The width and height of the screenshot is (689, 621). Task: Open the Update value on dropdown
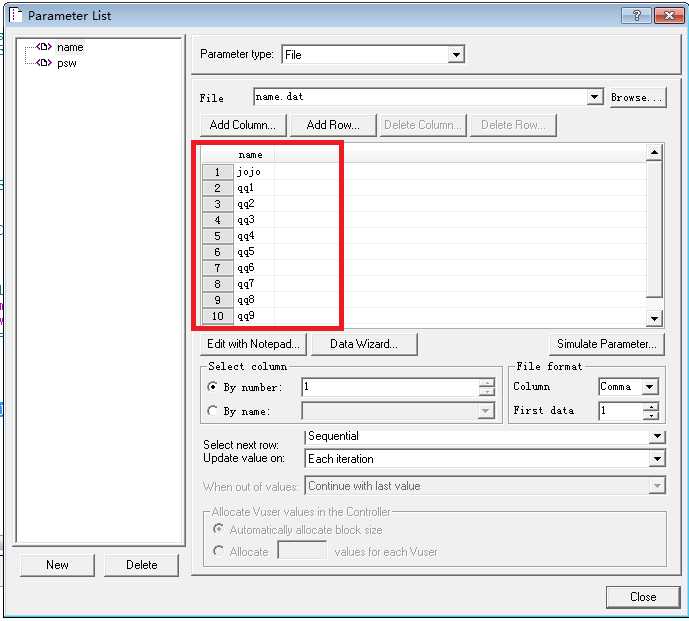(657, 459)
